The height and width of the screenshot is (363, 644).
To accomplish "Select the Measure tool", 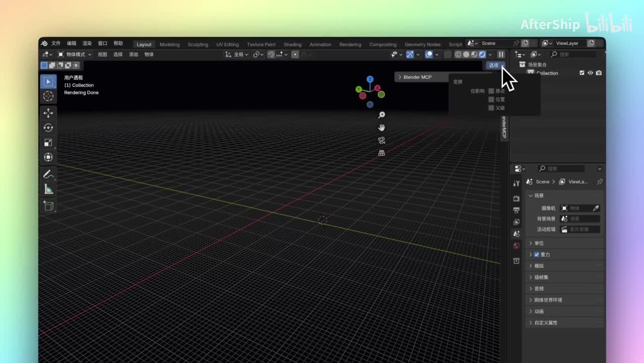I will pyautogui.click(x=48, y=189).
